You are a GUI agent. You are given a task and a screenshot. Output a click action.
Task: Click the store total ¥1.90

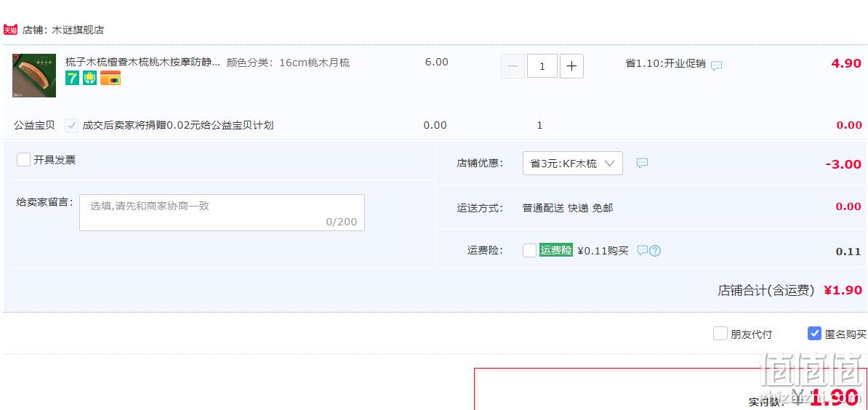[x=843, y=290]
